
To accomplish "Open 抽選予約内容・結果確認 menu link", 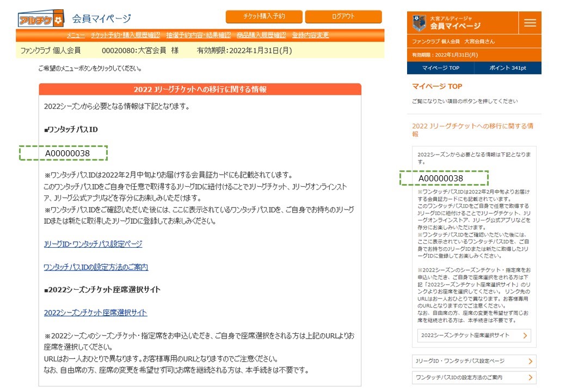I will [x=198, y=35].
